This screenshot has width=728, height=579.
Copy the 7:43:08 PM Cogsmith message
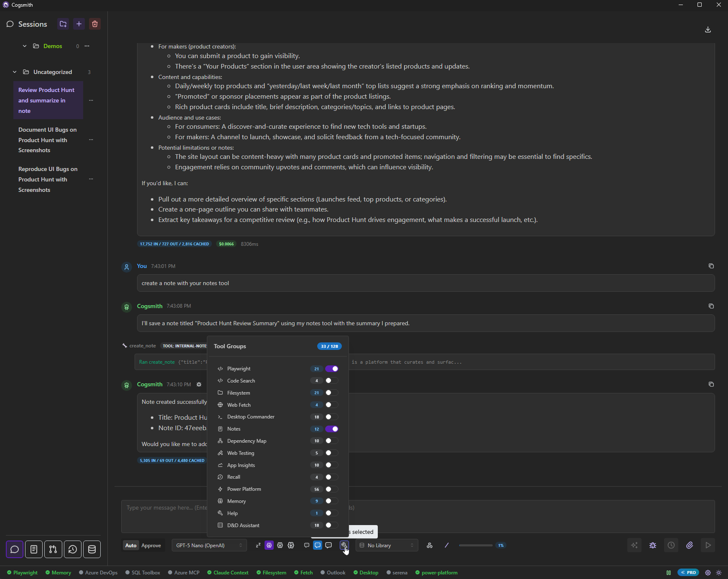click(711, 306)
